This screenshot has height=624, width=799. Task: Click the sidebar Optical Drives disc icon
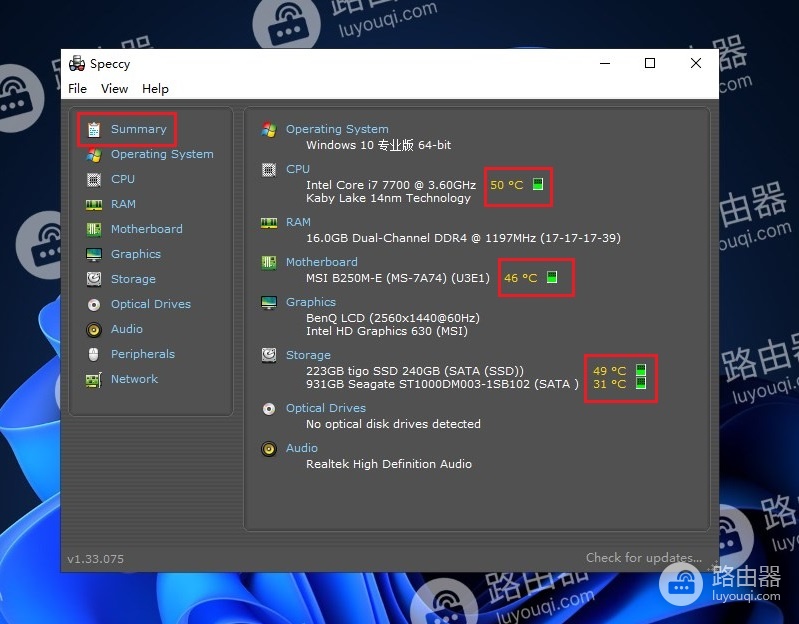pyautogui.click(x=94, y=305)
